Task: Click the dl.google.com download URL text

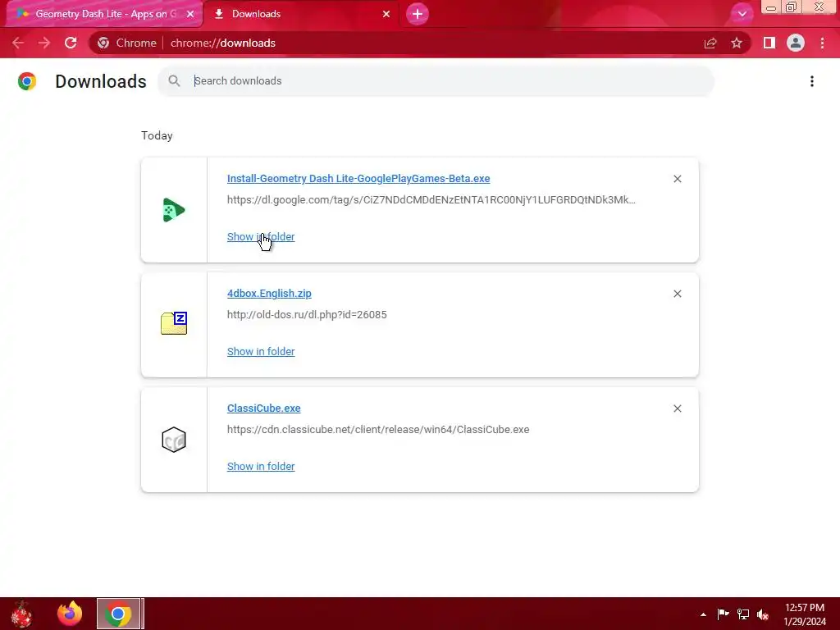Action: coord(431,200)
